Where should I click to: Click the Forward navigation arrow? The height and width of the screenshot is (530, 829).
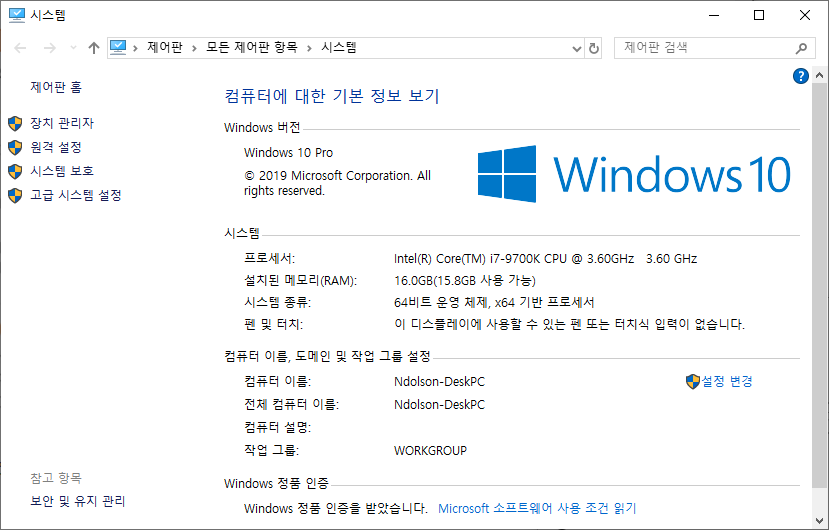[x=50, y=48]
